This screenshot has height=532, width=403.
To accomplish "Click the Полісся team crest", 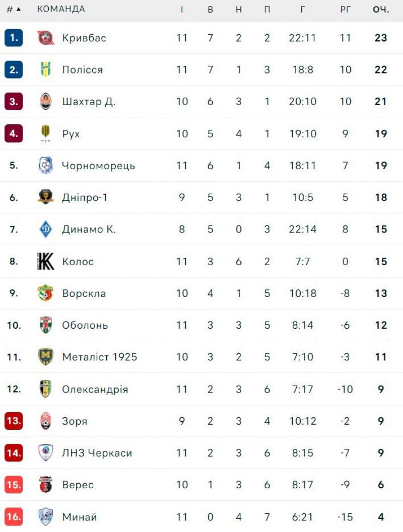I will pyautogui.click(x=45, y=69).
